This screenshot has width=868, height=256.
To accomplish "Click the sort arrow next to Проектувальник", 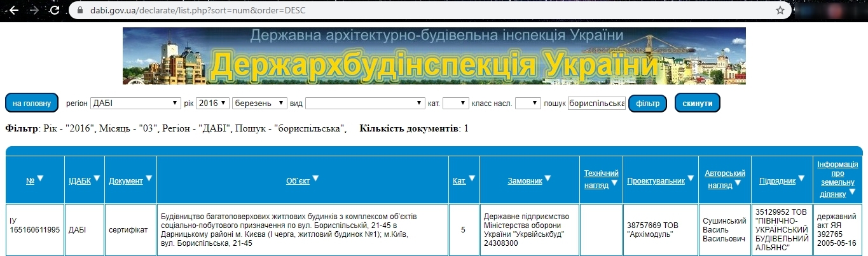I will click(x=691, y=179).
